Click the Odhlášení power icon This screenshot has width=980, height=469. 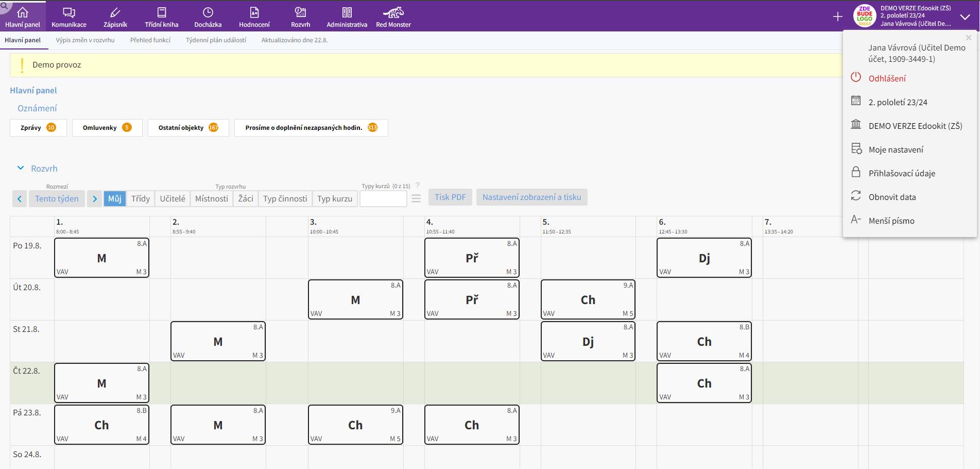(856, 77)
